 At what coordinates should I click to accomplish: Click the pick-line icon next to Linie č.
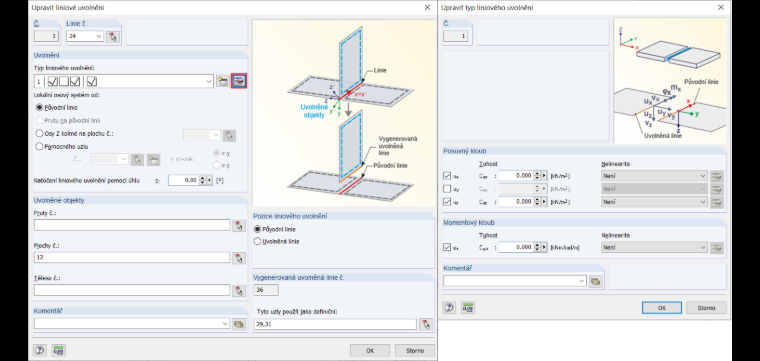(113, 36)
